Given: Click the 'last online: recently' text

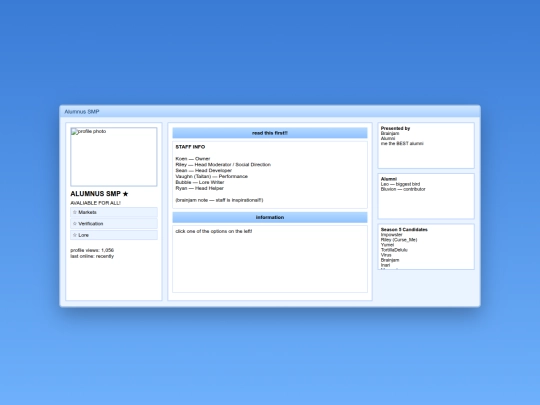Looking at the screenshot, I should [x=92, y=256].
